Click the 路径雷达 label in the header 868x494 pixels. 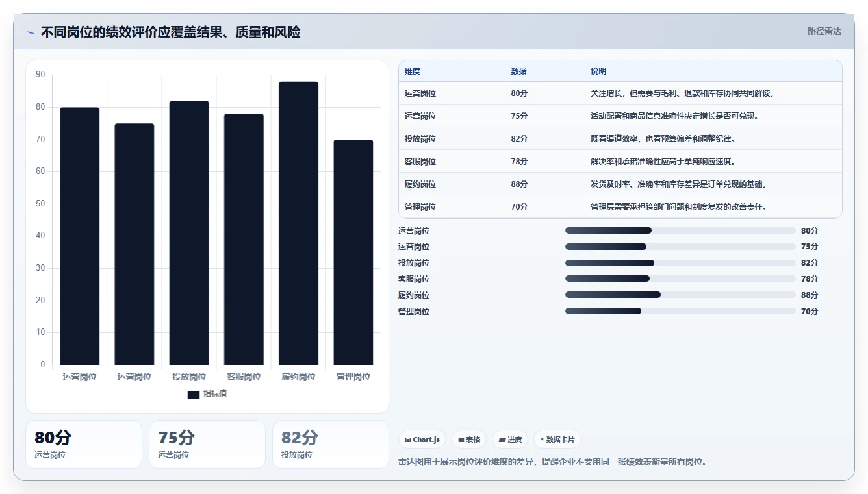(x=824, y=31)
